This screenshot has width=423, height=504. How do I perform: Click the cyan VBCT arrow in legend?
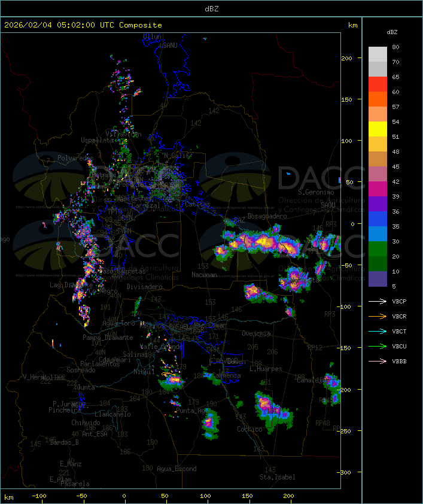378,331
